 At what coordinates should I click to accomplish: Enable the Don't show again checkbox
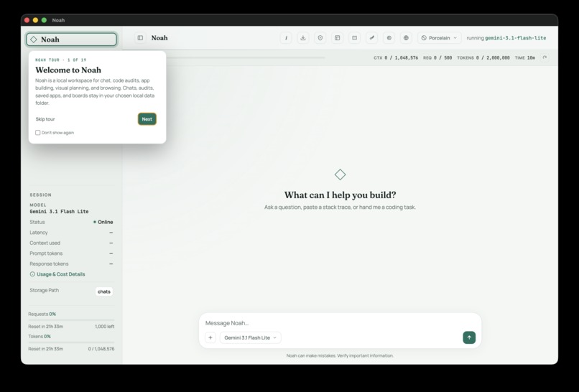[37, 133]
